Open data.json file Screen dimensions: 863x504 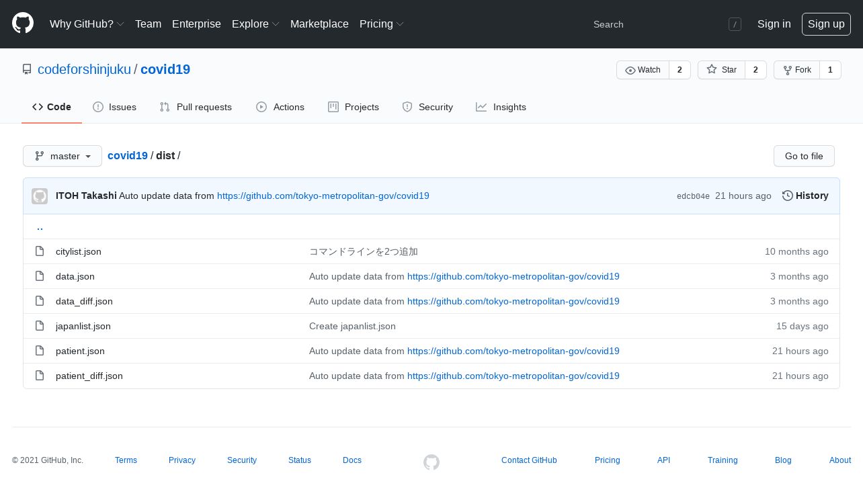tap(75, 276)
